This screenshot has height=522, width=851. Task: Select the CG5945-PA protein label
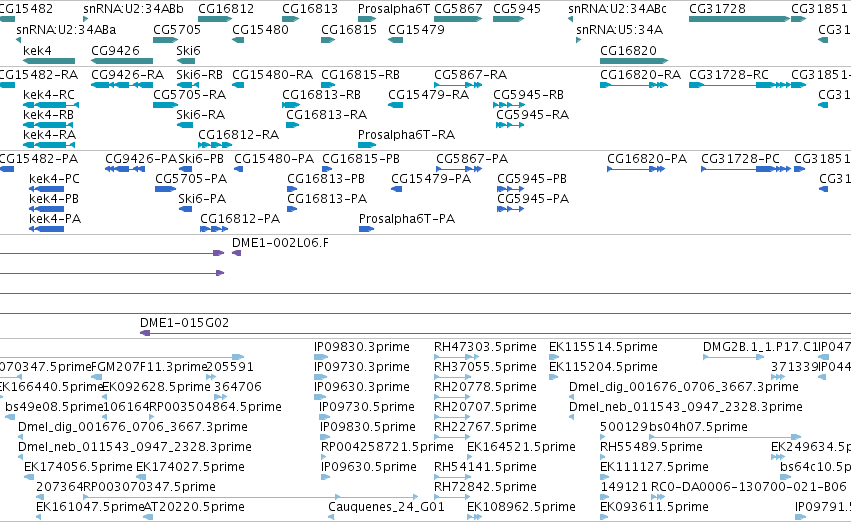[533, 199]
